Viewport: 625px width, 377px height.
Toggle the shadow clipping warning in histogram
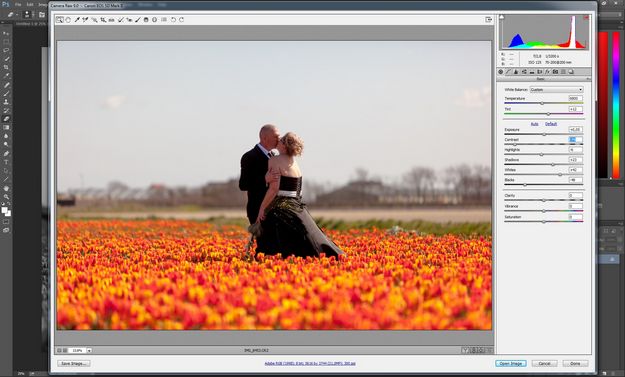502,18
